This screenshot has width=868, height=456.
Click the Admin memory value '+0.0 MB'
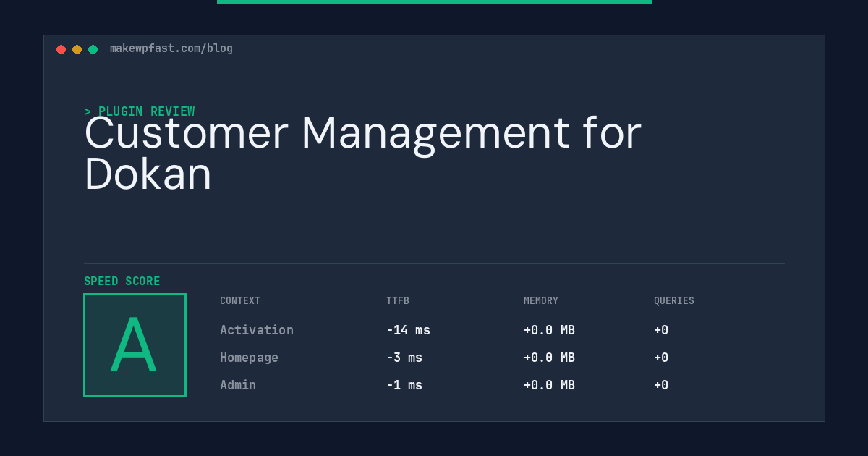click(x=549, y=385)
